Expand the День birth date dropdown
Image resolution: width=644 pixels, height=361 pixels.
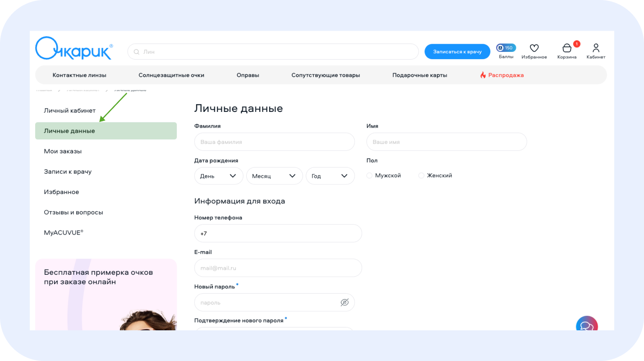pos(219,176)
